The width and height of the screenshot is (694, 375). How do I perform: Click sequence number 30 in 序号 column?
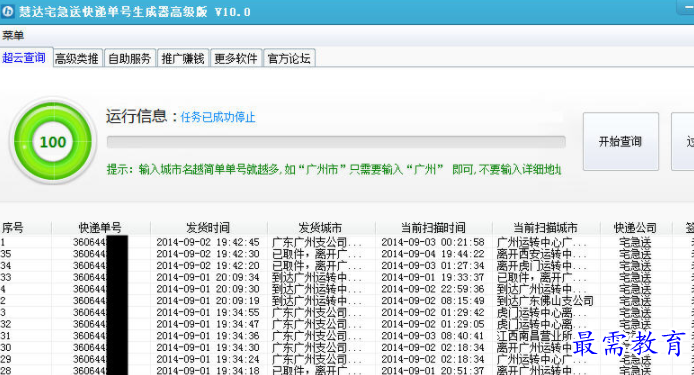(6, 348)
